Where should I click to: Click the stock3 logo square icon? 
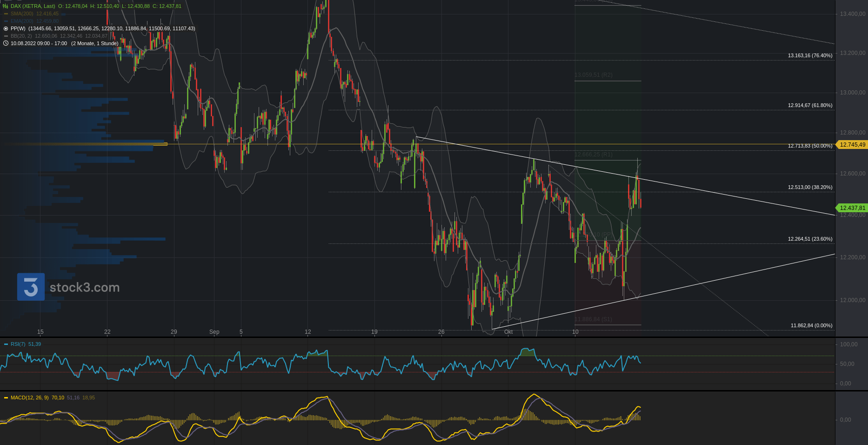(x=31, y=287)
